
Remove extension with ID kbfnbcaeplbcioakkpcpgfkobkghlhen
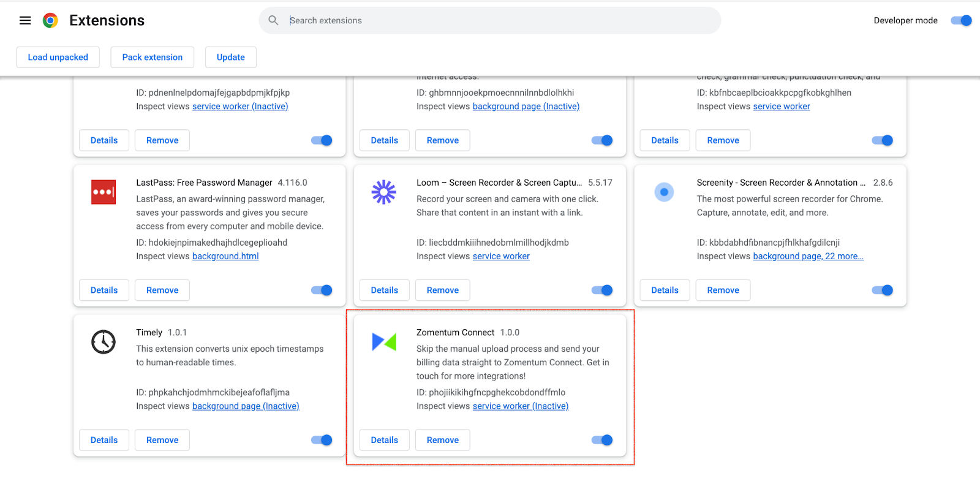point(723,140)
